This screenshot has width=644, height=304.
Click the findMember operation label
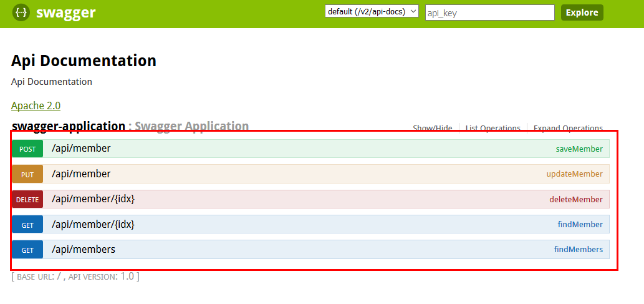580,225
